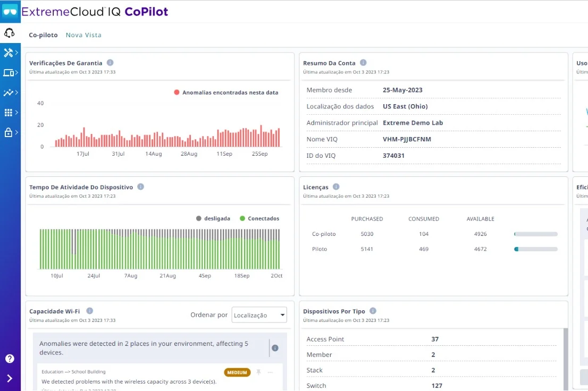Viewport: 588px width, 391px height.
Task: Click the Co-piloto purchased value 5030
Action: [367, 234]
